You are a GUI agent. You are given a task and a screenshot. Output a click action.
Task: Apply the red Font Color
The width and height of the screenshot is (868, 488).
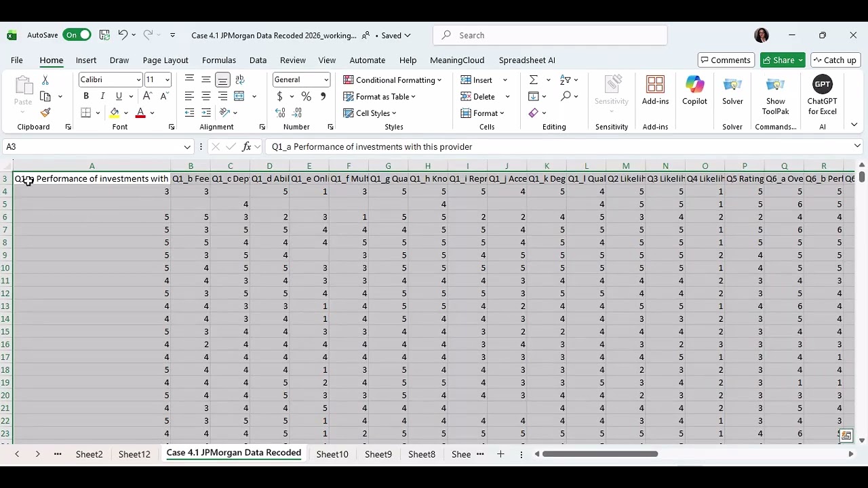(x=140, y=113)
